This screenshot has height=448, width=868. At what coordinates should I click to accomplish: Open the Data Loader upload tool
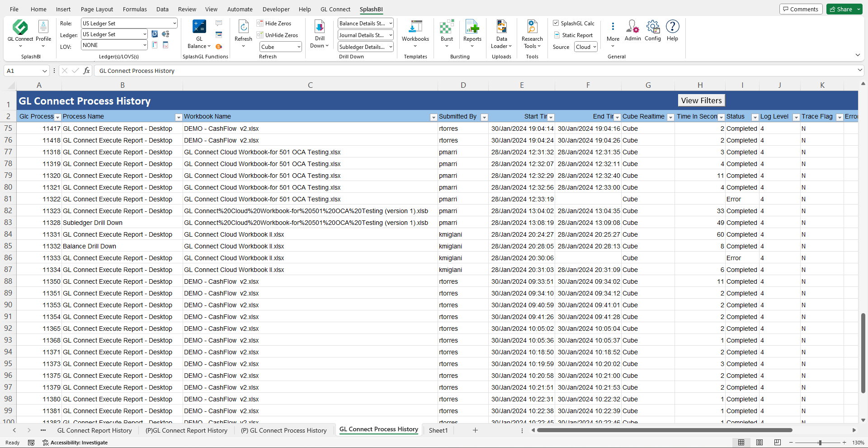coord(501,28)
